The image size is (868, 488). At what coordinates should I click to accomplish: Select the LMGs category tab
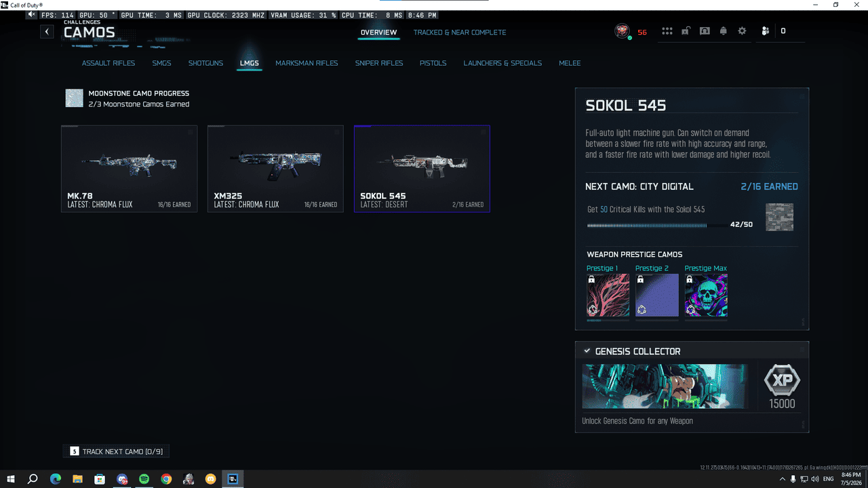click(249, 63)
